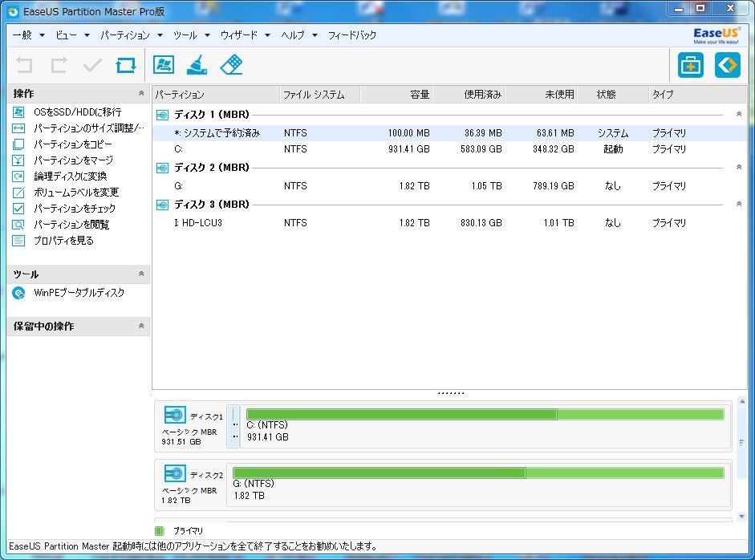Click the フィードバック menu item
Viewport: 755px width, 560px height.
click(352, 35)
